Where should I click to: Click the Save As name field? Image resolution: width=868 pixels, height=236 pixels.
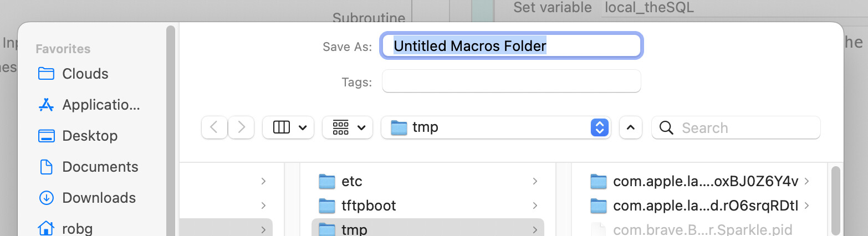click(x=512, y=45)
